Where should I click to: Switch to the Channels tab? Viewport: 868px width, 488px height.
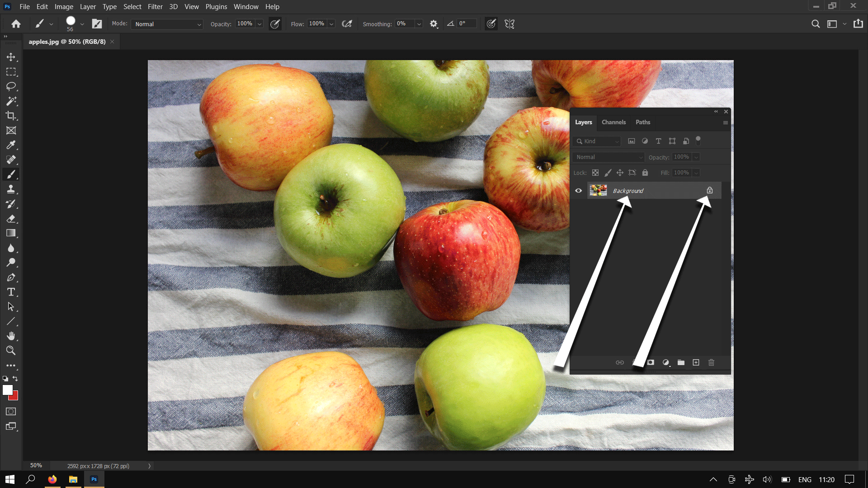pos(613,122)
